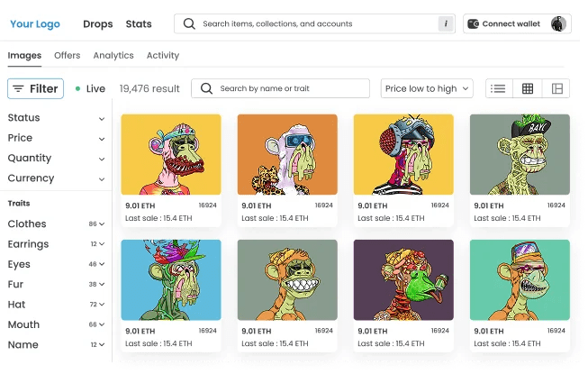Click the info icon in search bar
588x374 pixels.
pyautogui.click(x=445, y=23)
